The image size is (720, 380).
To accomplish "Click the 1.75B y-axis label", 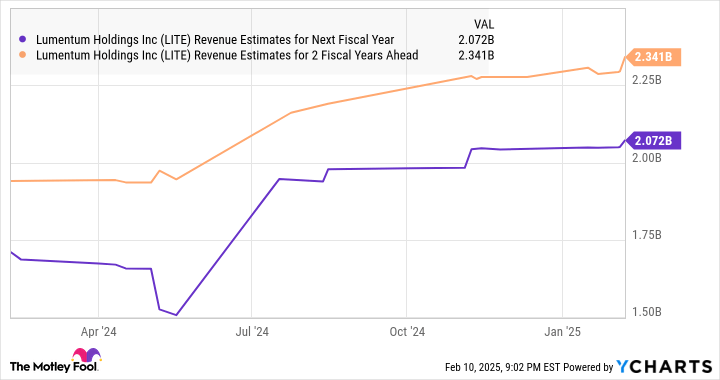I will 647,235.
